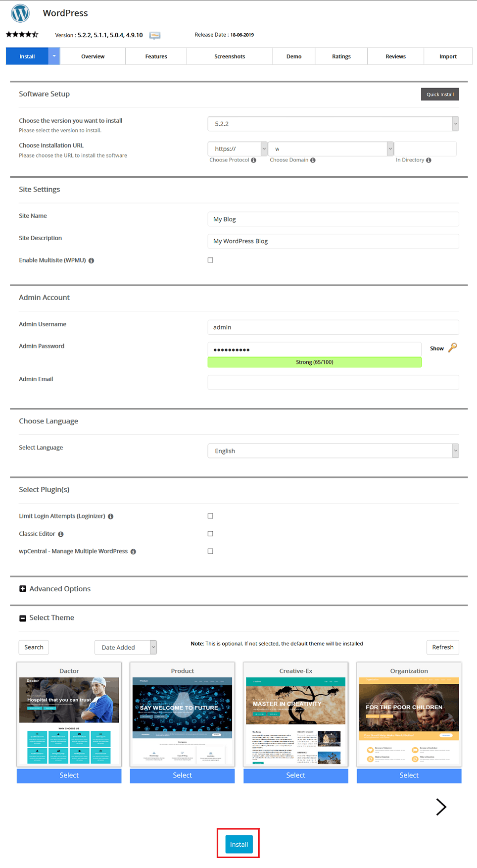Image resolution: width=477 pixels, height=868 pixels.
Task: Click the star rating icons
Action: [22, 34]
